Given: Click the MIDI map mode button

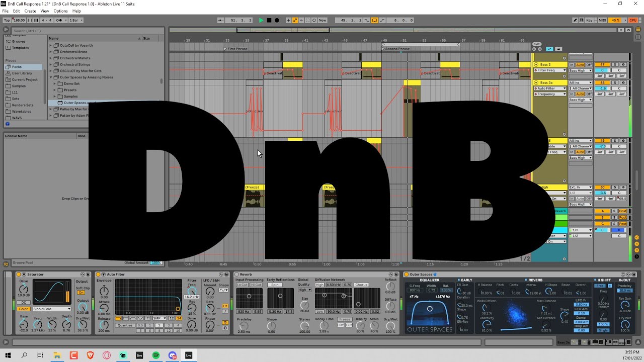Looking at the screenshot, I should click(602, 20).
